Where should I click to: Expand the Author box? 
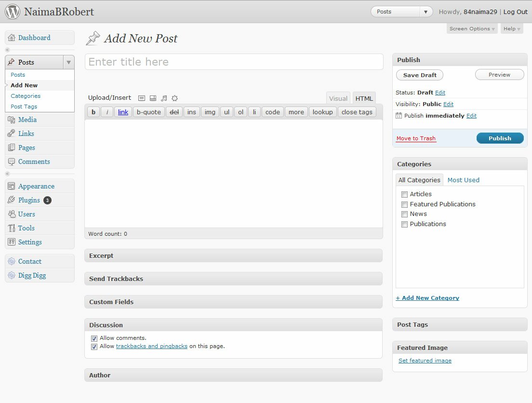point(233,375)
